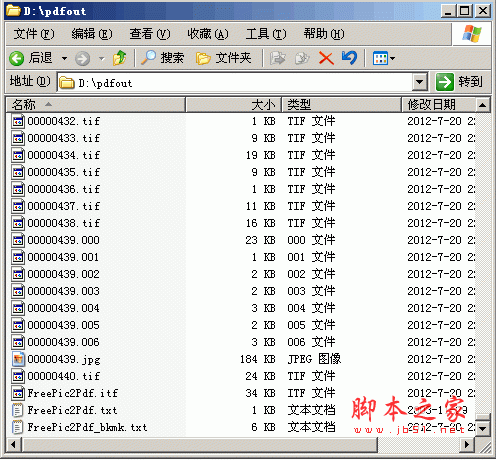The width and height of the screenshot is (496, 460).
Task: Click the horizontal scrollbar thumb
Action: pyautogui.click(x=199, y=445)
